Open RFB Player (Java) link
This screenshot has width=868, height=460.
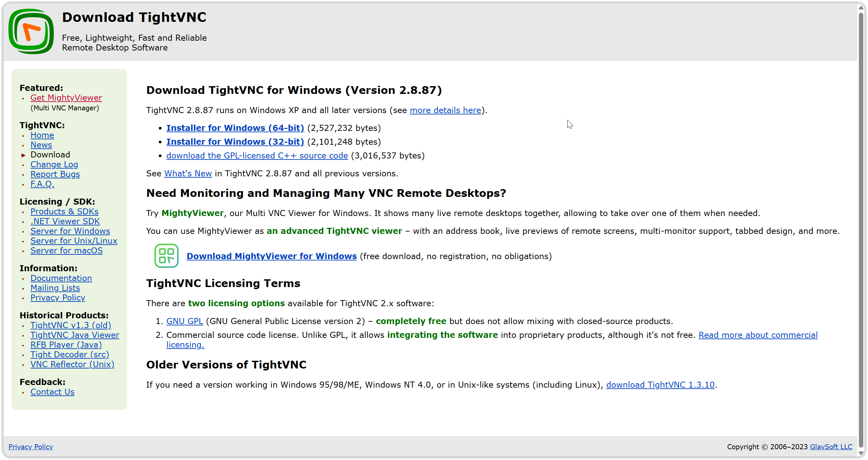point(66,345)
